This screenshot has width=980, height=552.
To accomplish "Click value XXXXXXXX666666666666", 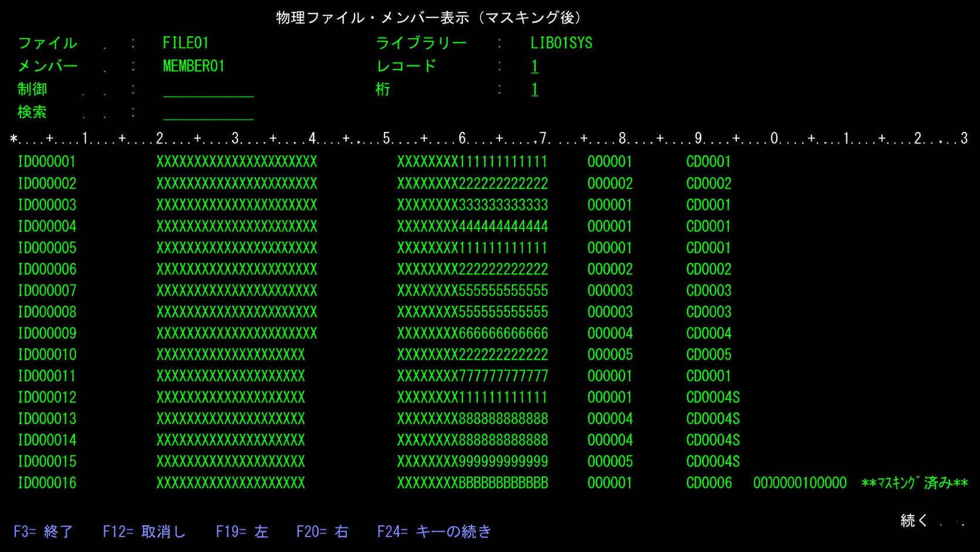I will (x=472, y=334).
